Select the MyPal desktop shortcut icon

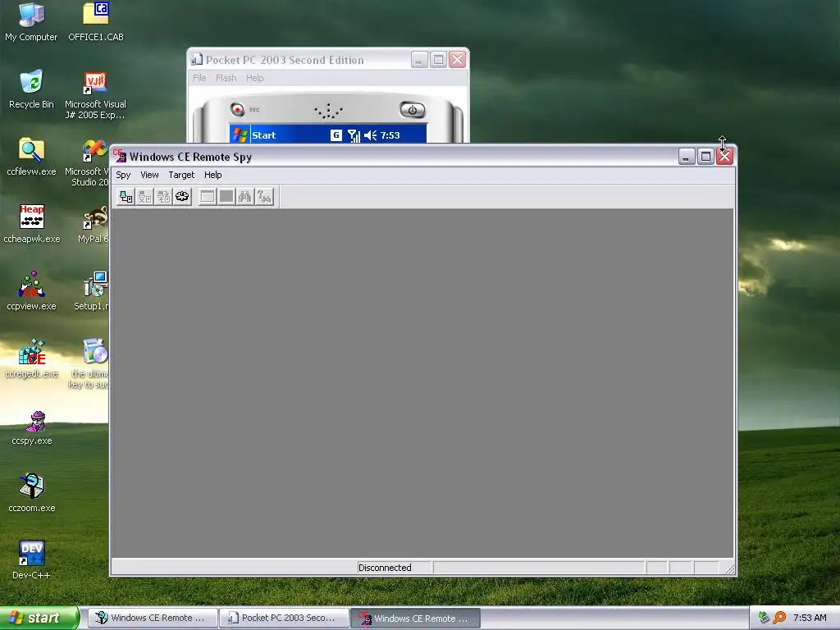coord(94,224)
